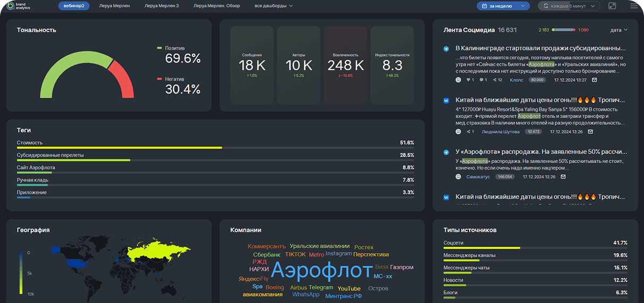This screenshot has width=644, height=303.
Task: Click the audience badge «146 054»
Action: pyautogui.click(x=504, y=176)
